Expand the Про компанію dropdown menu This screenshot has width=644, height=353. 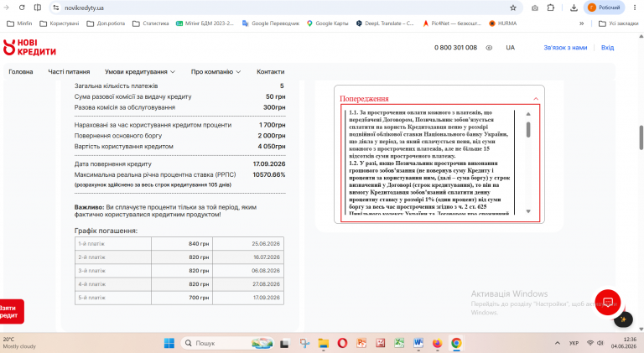pyautogui.click(x=216, y=72)
